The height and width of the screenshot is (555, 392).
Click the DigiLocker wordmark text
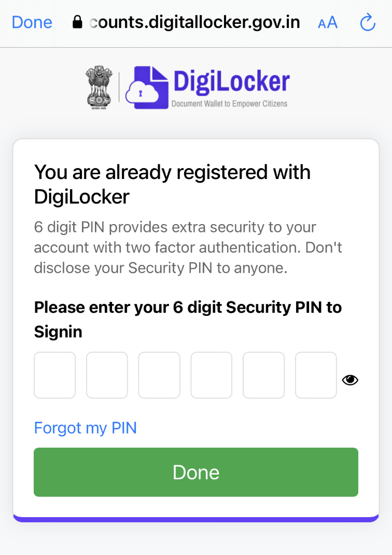tap(231, 82)
